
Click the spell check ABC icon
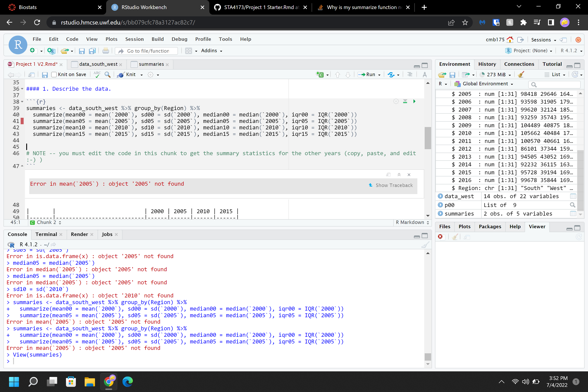pyautogui.click(x=97, y=75)
